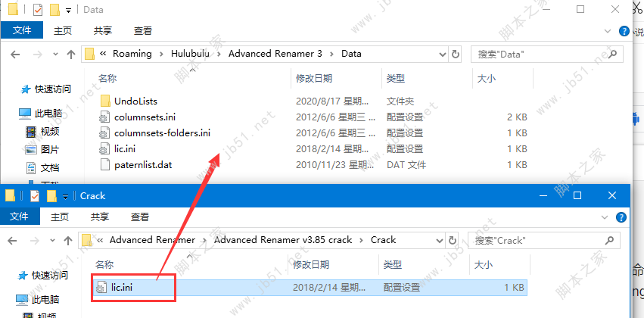Sort by 大小 column in Data window
Viewport: 644px width, 318px height.
coord(487,79)
